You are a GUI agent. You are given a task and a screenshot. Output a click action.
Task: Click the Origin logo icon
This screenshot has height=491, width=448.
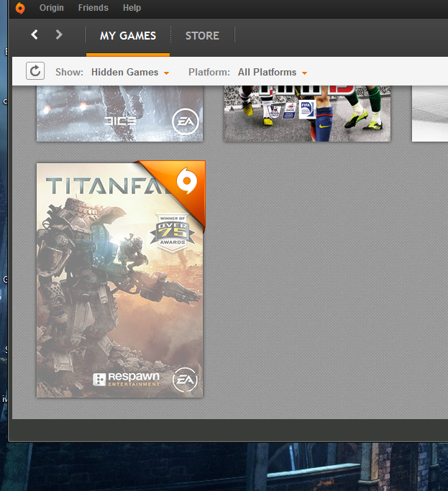point(20,8)
